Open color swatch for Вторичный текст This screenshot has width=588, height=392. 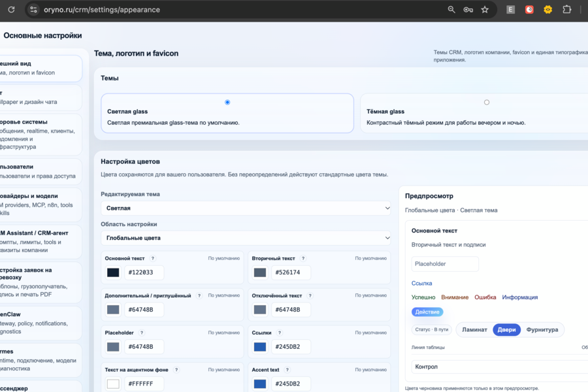(260, 272)
